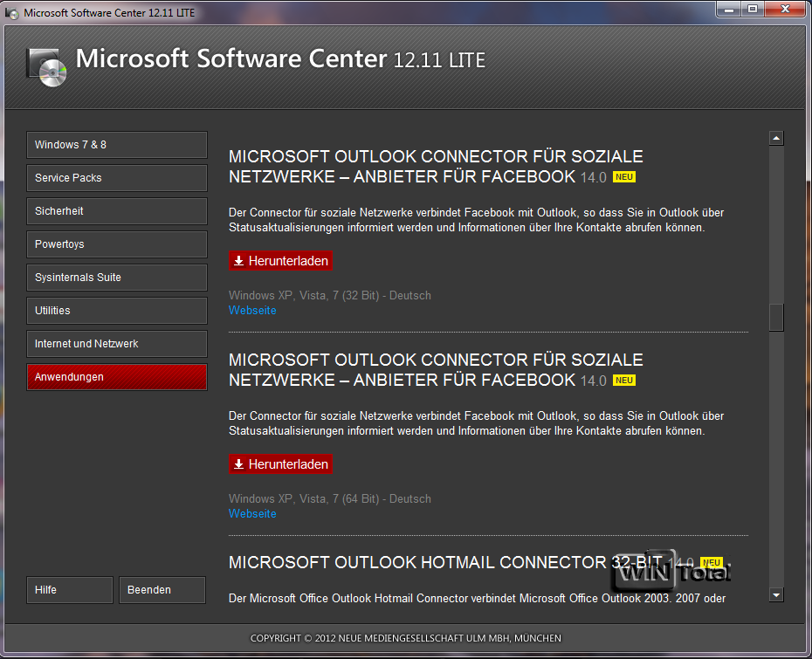This screenshot has height=659, width=812.
Task: Select the highlighted Anwendungen category
Action: tap(116, 377)
